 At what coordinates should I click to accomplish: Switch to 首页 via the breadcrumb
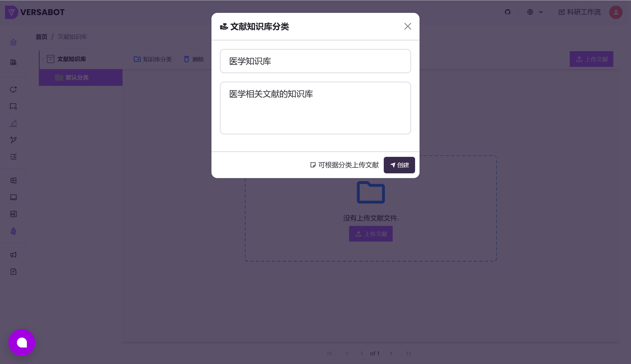point(41,37)
